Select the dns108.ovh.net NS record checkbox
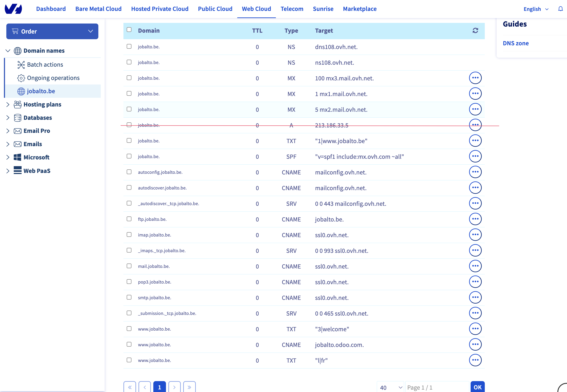The height and width of the screenshot is (392, 567). coord(129,46)
